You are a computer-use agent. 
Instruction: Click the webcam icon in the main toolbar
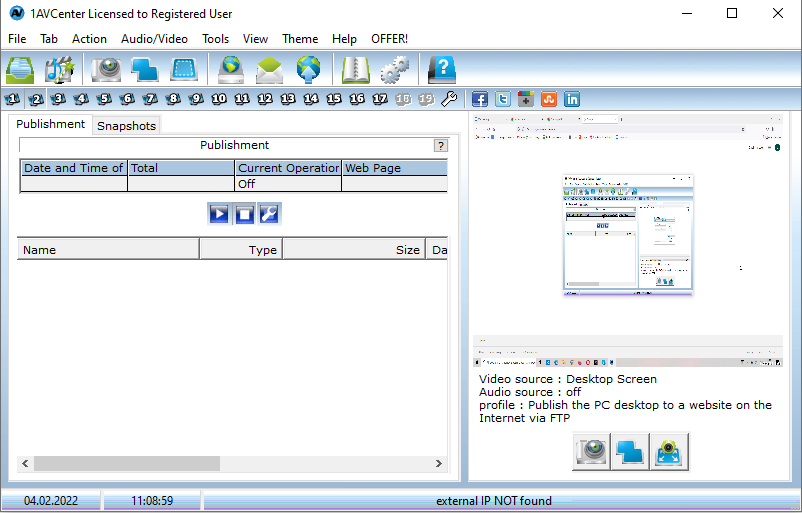[x=106, y=69]
